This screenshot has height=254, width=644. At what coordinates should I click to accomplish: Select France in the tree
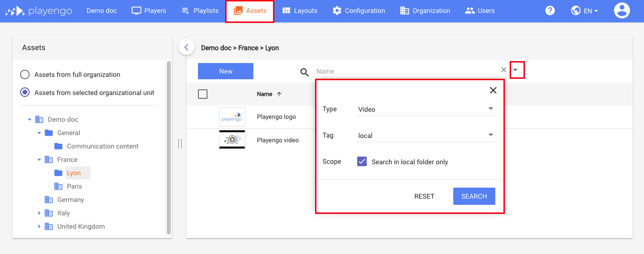pyautogui.click(x=67, y=159)
